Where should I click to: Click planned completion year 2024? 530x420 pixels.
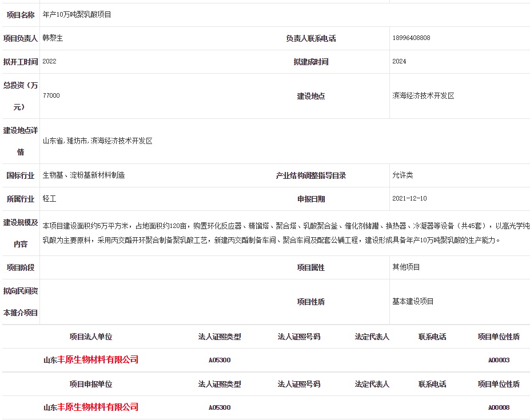(399, 61)
